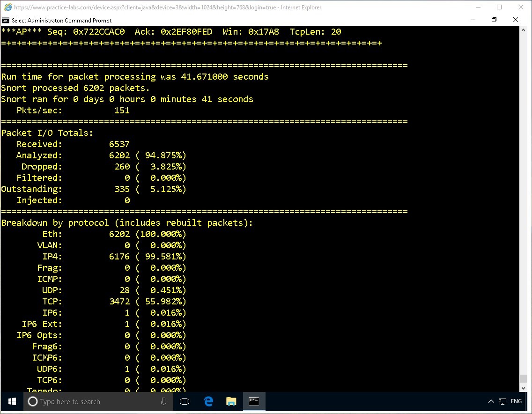The image size is (532, 414).
Task: Click the ENG language indicator
Action: pyautogui.click(x=516, y=401)
